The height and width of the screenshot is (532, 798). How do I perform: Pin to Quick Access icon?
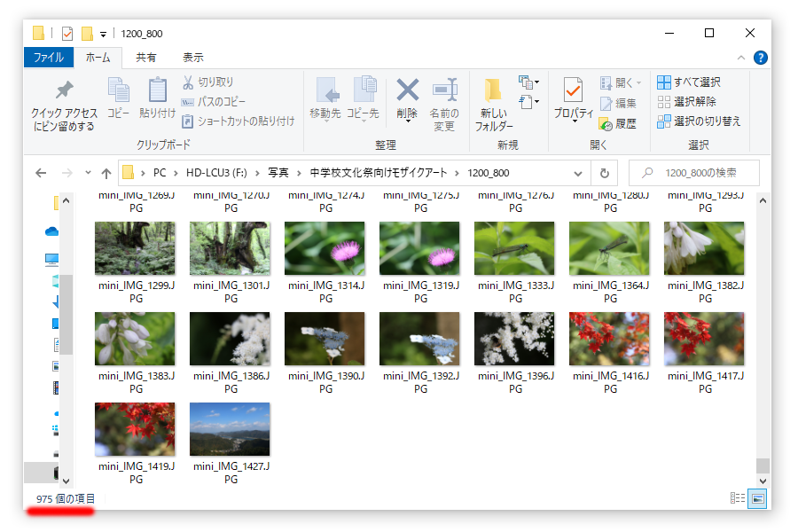pyautogui.click(x=64, y=90)
